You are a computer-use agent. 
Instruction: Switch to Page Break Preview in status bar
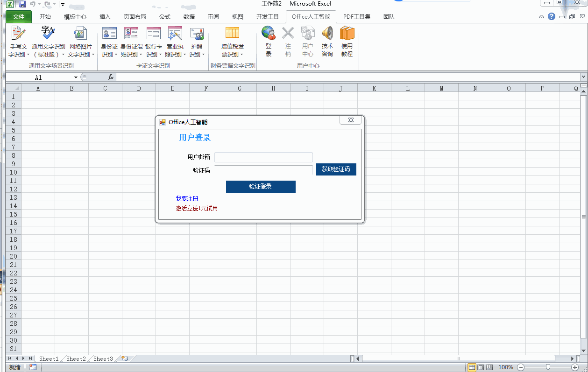tap(489, 367)
